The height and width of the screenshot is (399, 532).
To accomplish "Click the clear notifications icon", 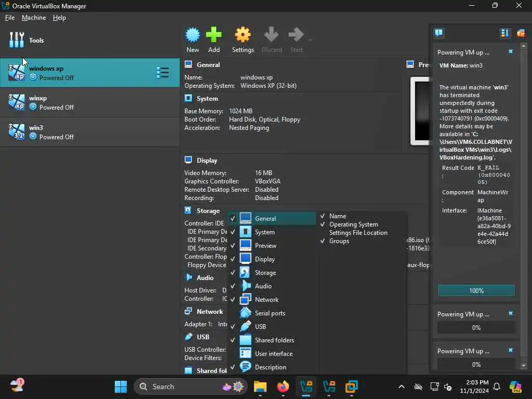I will (521, 33).
